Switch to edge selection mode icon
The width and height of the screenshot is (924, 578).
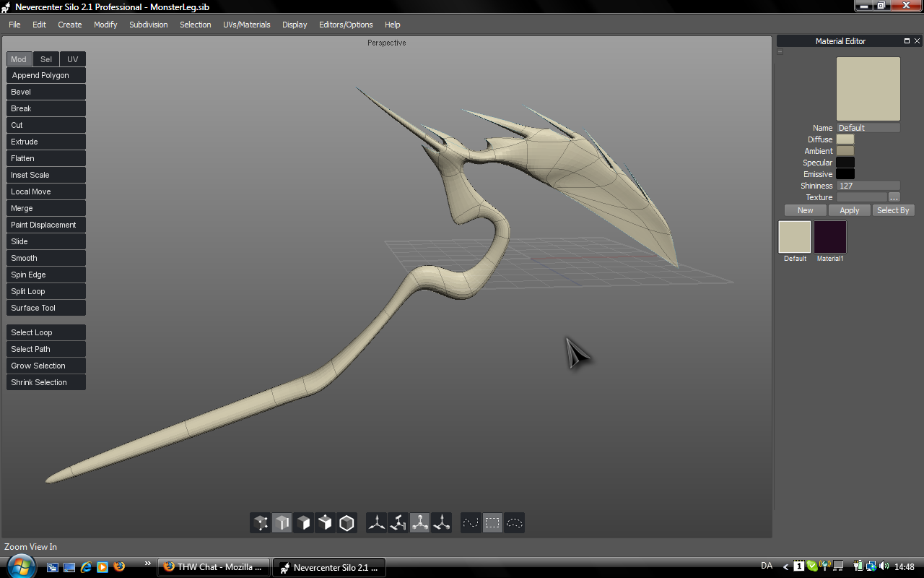point(282,522)
